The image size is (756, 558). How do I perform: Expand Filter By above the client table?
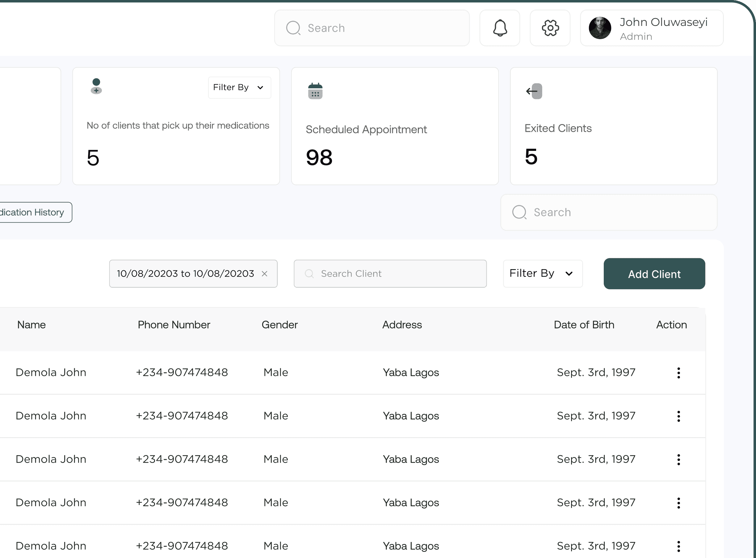point(542,273)
